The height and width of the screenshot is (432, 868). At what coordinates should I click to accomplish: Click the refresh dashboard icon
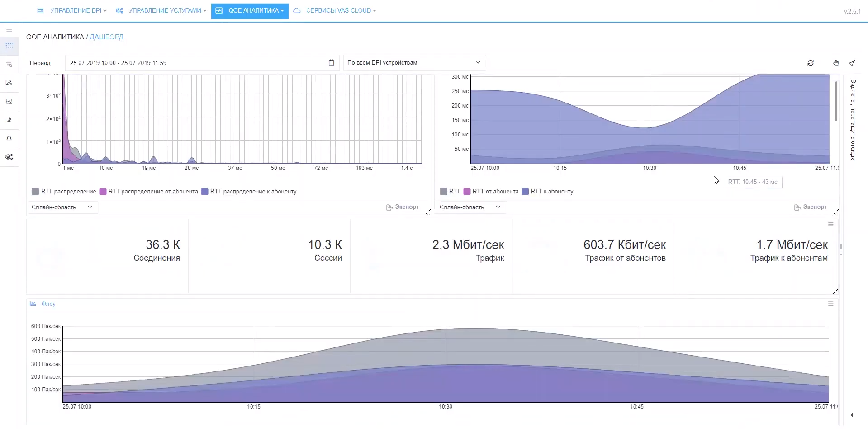[x=811, y=63]
